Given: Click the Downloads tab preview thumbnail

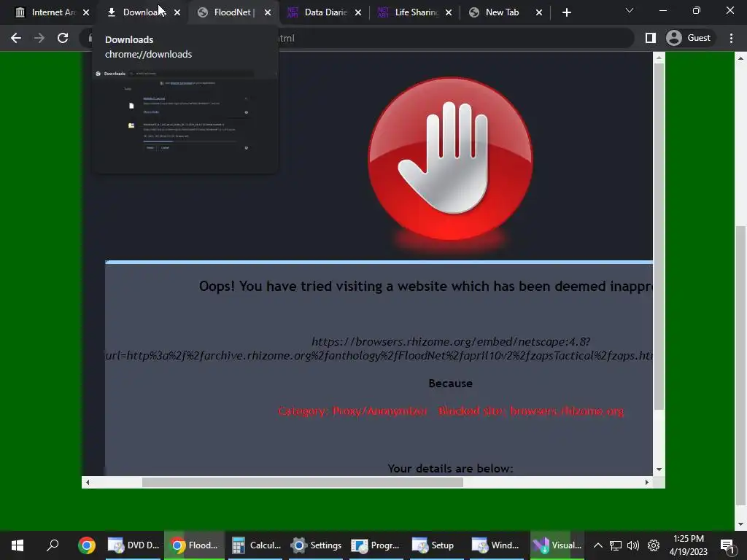Looking at the screenshot, I should [x=185, y=120].
